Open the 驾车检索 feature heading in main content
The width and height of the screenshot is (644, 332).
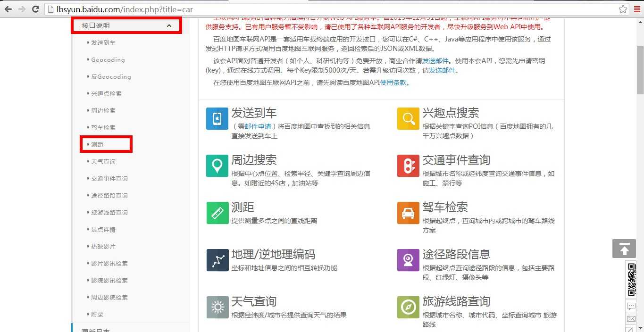coord(445,207)
